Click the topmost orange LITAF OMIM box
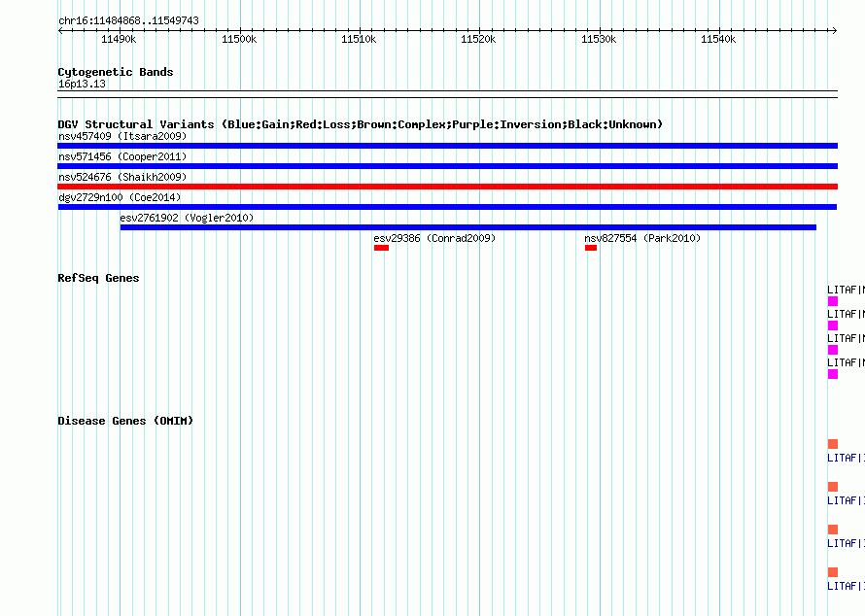This screenshot has width=865, height=616. pos(833,444)
